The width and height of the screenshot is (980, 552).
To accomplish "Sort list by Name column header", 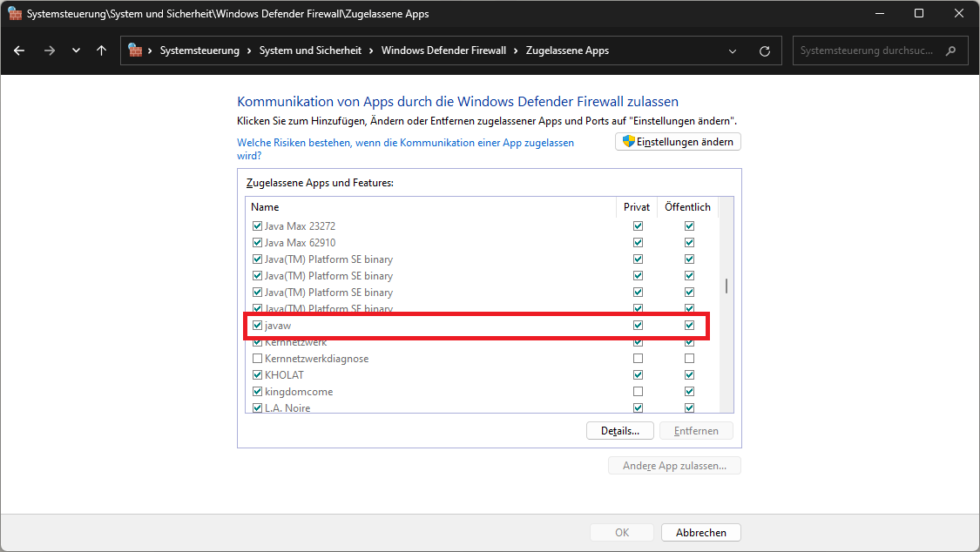I will (265, 207).
